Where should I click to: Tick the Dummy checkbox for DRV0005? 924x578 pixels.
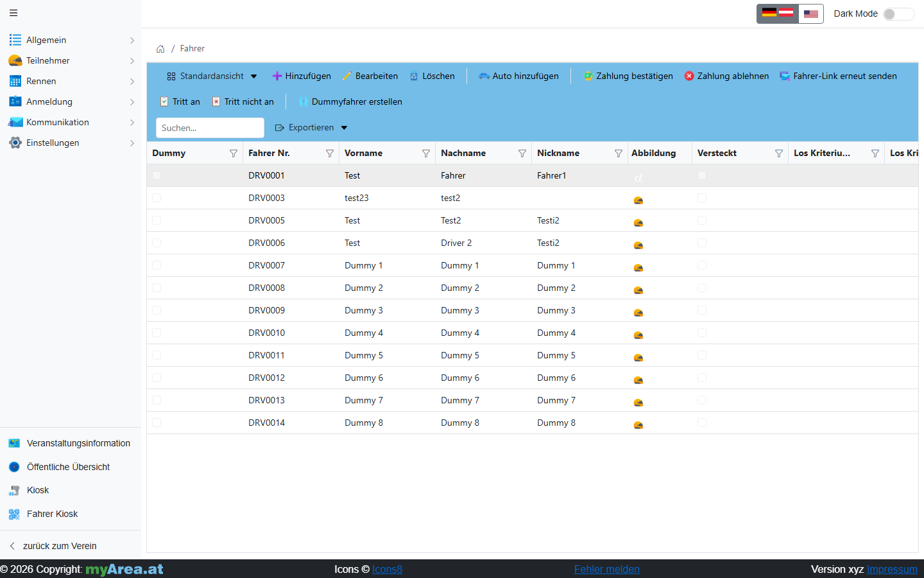(157, 220)
